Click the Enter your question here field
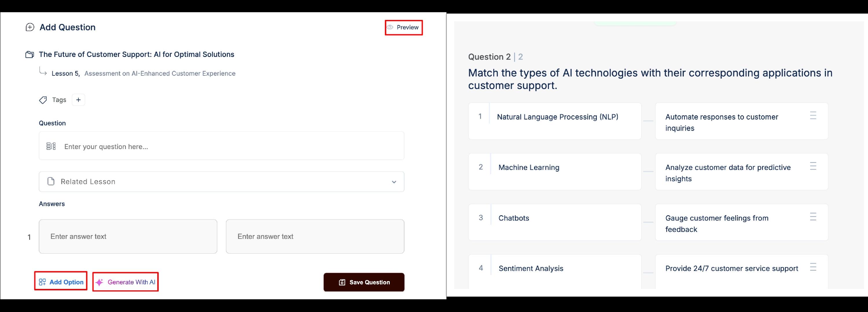Screen dimensions: 868x312 pos(221,146)
